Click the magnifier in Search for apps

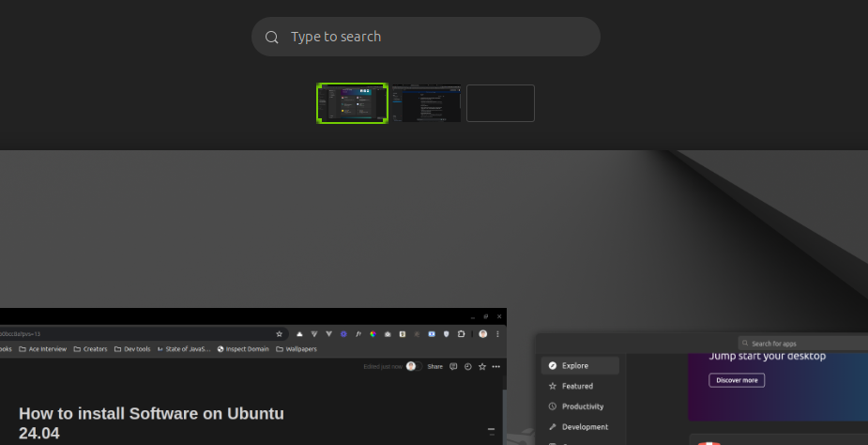[745, 344]
